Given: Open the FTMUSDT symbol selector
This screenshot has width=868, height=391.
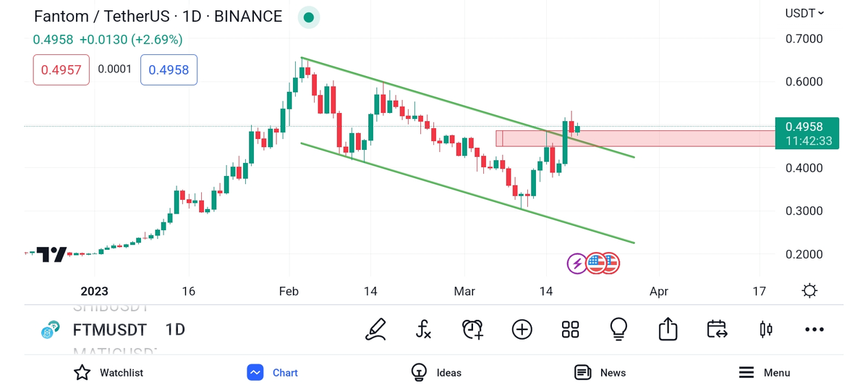Looking at the screenshot, I should tap(109, 330).
